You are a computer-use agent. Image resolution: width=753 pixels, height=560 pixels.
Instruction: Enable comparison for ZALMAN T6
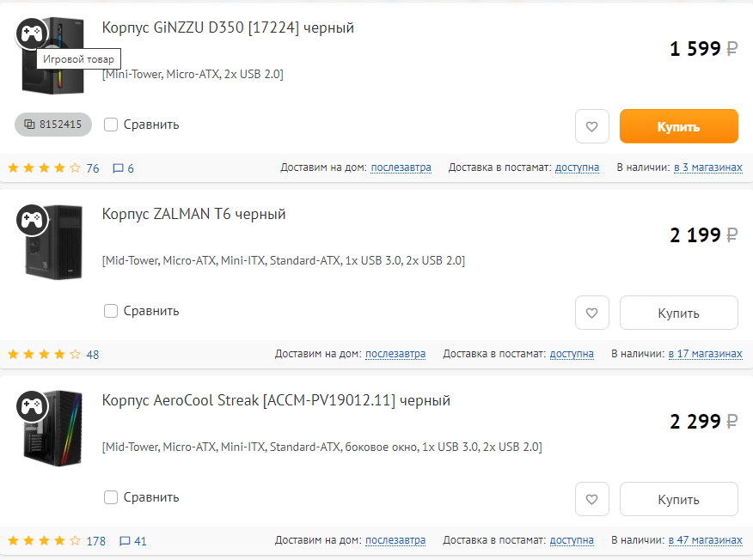110,311
